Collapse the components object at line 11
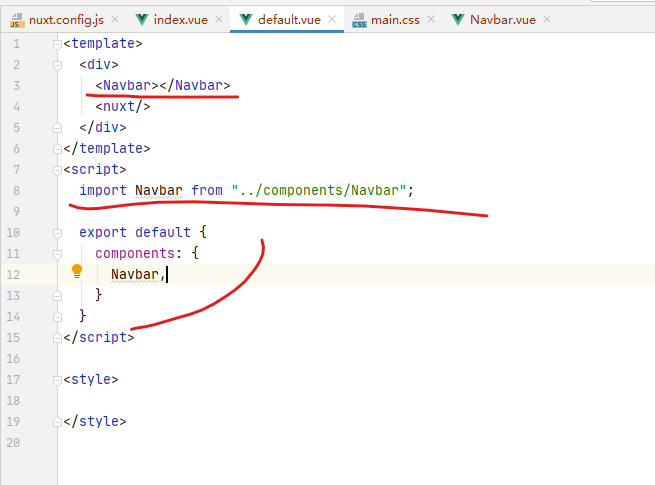Viewport: 655px width, 485px height. (58, 254)
